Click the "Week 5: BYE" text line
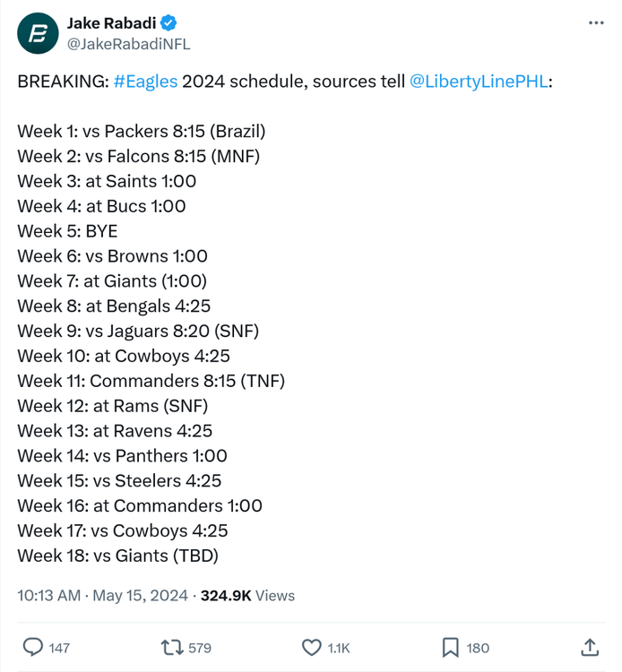 click(68, 231)
